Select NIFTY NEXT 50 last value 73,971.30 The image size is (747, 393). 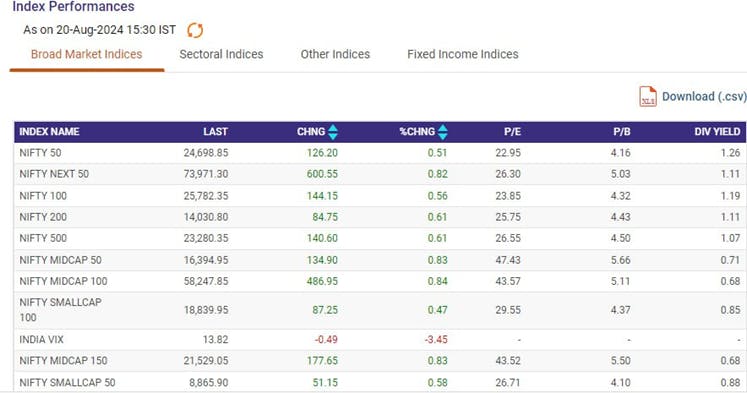pyautogui.click(x=206, y=174)
